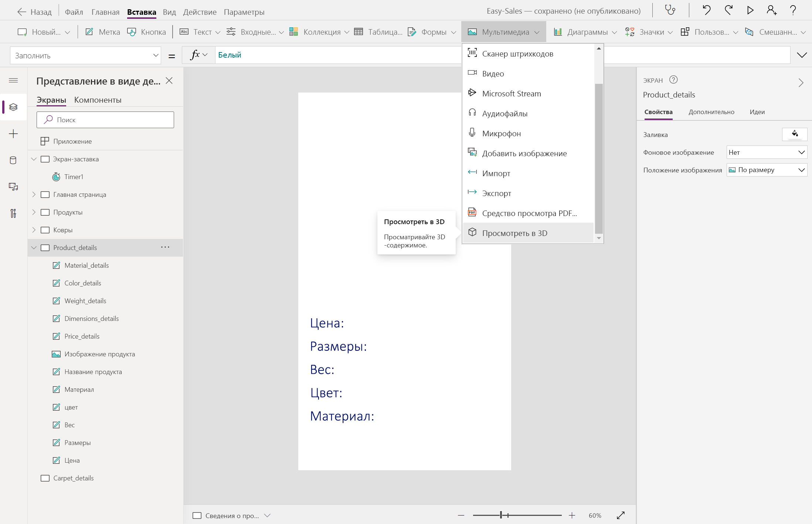Click the fit-to-window expand icon
Viewport: 812px width, 524px height.
coord(621,515)
